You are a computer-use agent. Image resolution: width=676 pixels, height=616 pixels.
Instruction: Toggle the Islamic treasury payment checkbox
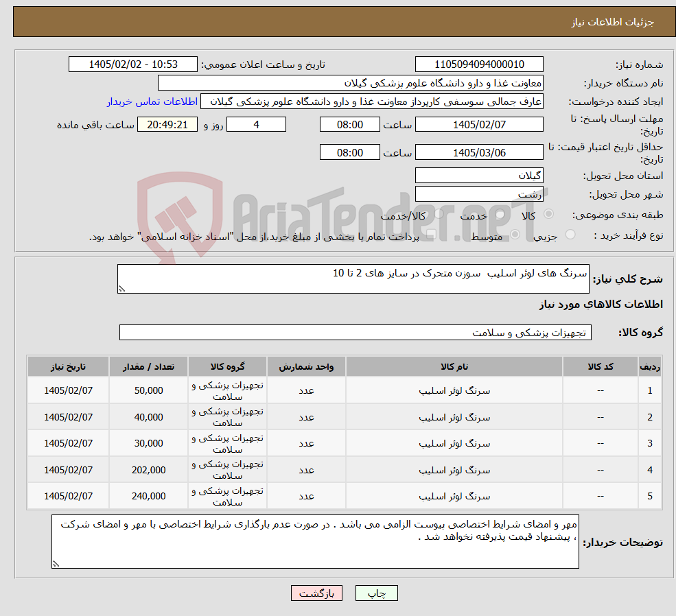(x=431, y=235)
